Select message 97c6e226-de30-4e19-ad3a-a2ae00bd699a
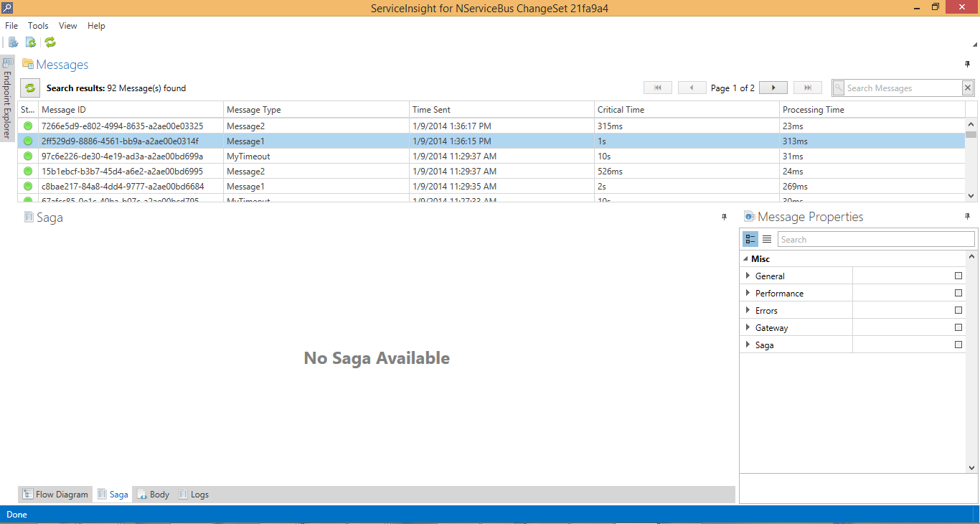Viewport: 980px width, 524px height. click(x=122, y=156)
